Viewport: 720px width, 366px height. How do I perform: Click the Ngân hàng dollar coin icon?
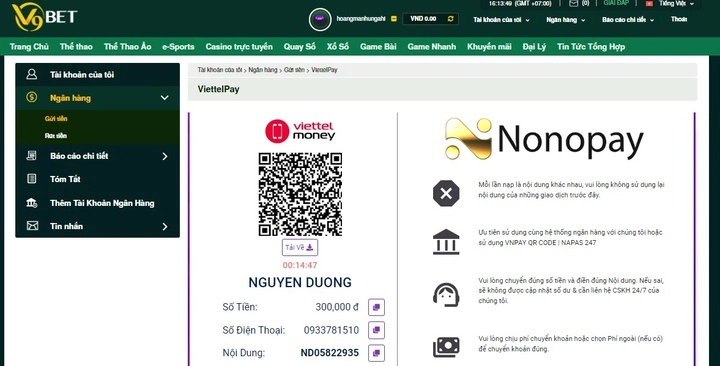(x=31, y=97)
